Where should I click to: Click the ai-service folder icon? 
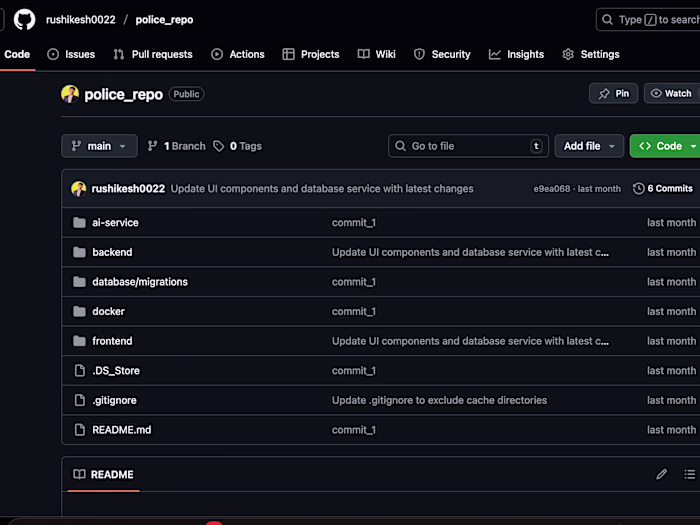point(80,222)
